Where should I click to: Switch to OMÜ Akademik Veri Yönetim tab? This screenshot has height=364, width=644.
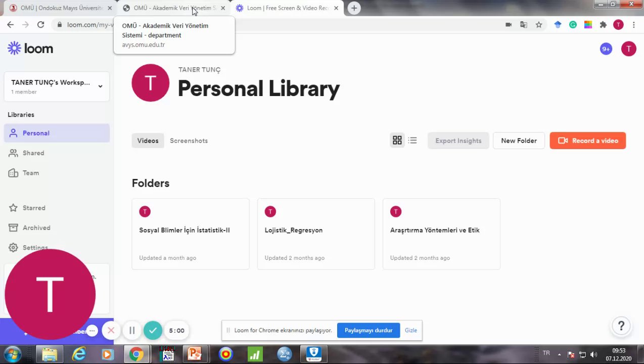(x=173, y=8)
